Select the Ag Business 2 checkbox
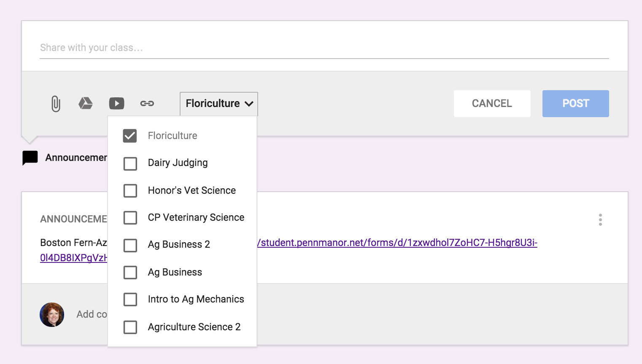This screenshot has height=364, width=642. pyautogui.click(x=130, y=245)
